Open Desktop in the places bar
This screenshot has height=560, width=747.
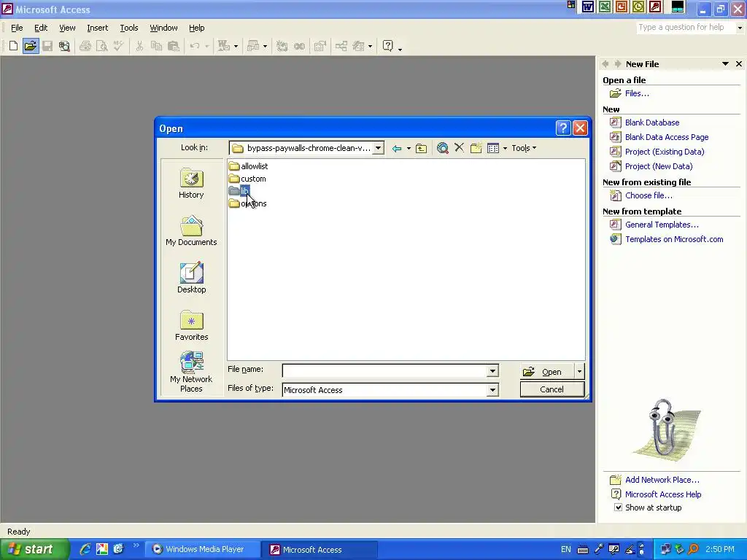point(191,278)
